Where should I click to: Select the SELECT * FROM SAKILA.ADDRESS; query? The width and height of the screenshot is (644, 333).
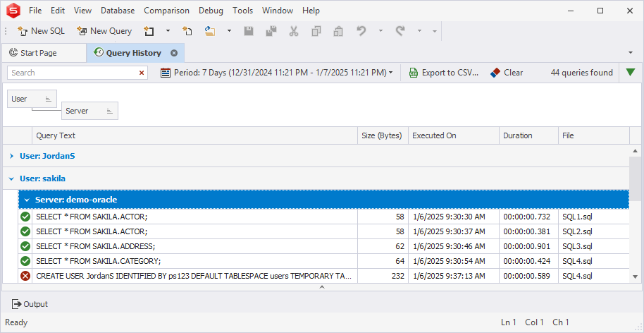click(96, 246)
